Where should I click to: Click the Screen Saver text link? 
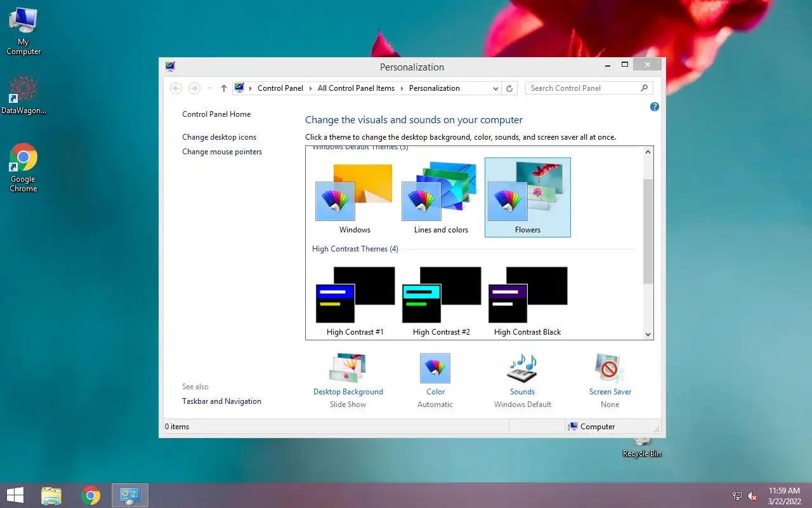tap(610, 392)
